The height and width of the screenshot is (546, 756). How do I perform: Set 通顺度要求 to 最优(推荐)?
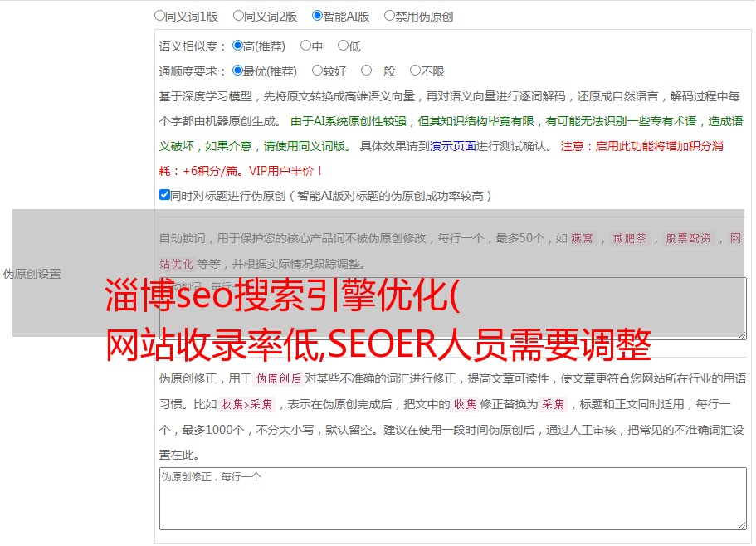(x=237, y=71)
